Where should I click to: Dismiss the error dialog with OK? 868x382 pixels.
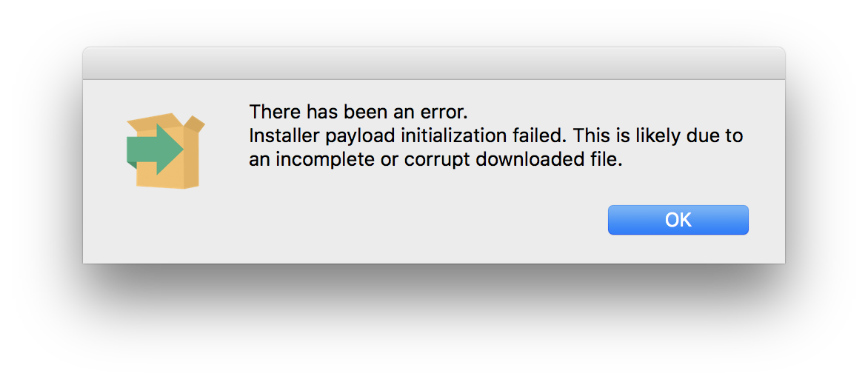tap(678, 220)
